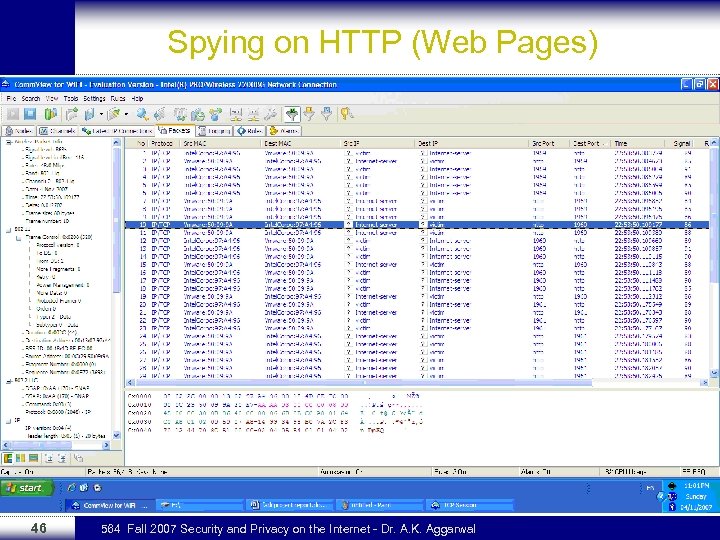The height and width of the screenshot is (540, 720).
Task: Click the TCP Session taskbar button
Action: [471, 505]
